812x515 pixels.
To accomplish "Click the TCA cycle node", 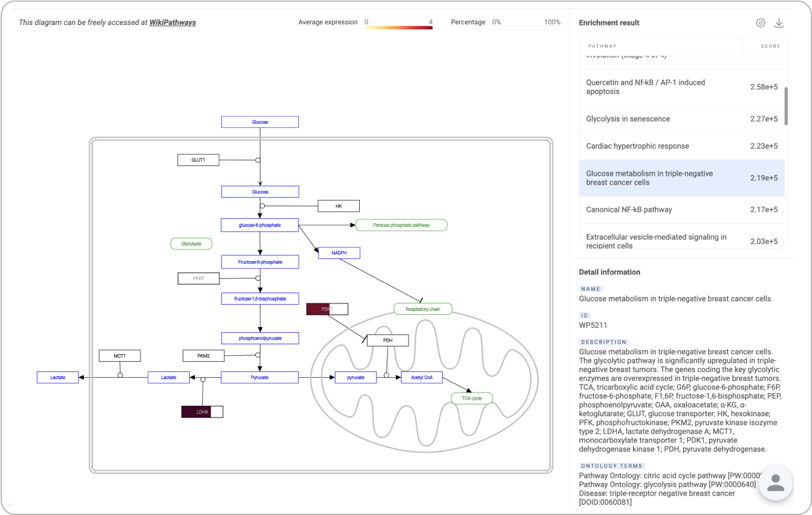I will pyautogui.click(x=471, y=398).
